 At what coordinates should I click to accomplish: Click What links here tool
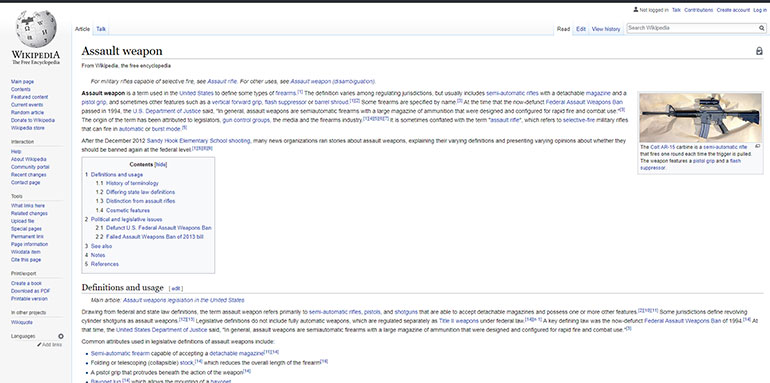(x=28, y=206)
